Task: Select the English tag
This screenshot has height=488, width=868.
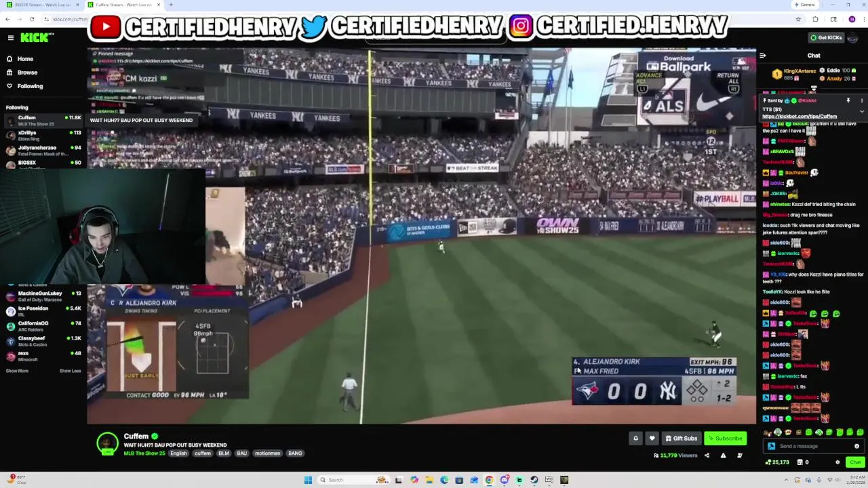Action: pos(178,453)
